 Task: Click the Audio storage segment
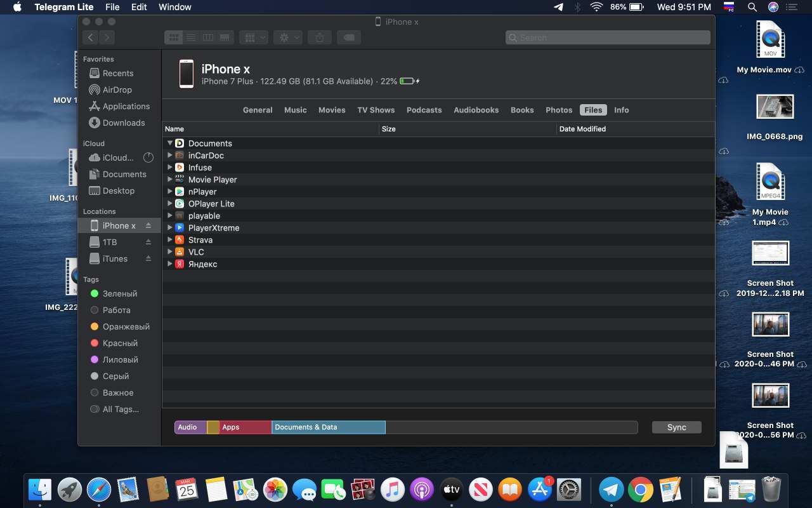[x=191, y=427]
